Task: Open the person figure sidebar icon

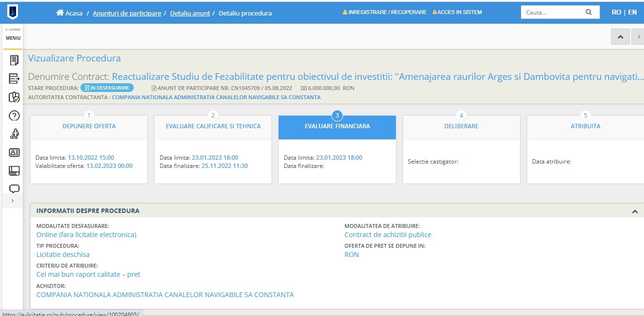Action: click(x=14, y=134)
